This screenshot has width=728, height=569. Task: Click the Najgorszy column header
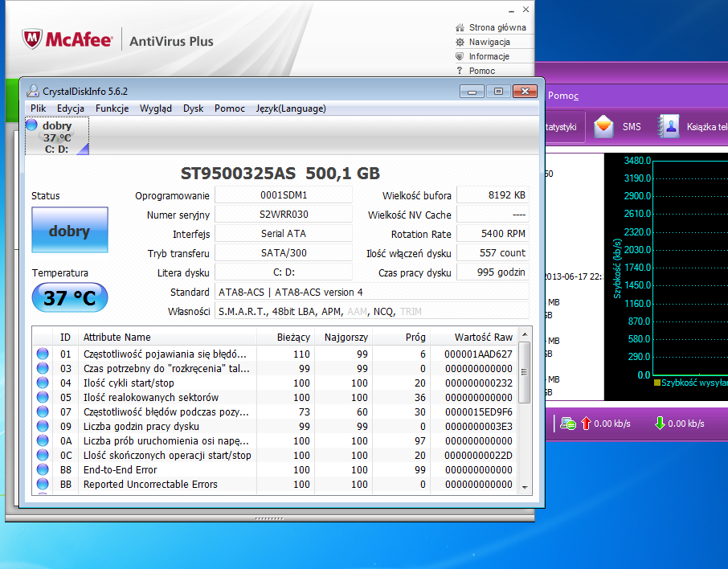(x=344, y=338)
